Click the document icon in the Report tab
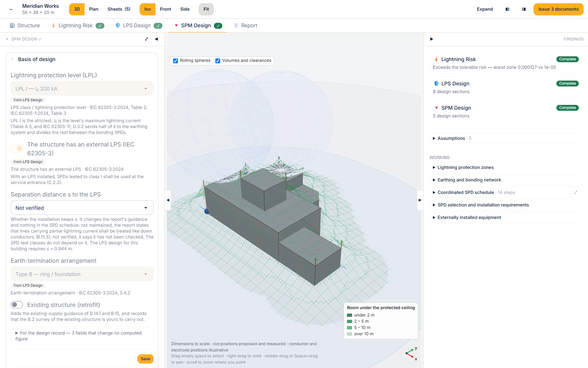 [236, 25]
